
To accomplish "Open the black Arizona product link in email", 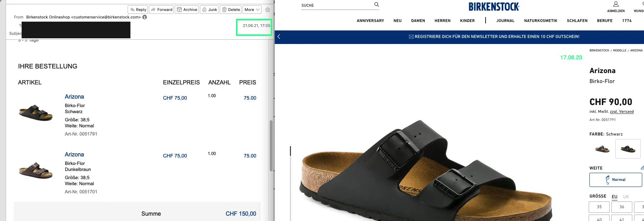I will click(x=74, y=96).
